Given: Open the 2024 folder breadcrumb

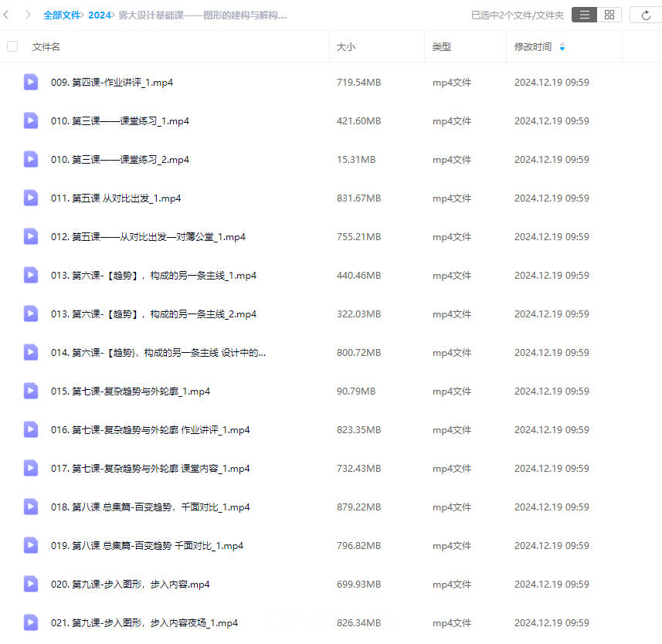Looking at the screenshot, I should pos(99,15).
